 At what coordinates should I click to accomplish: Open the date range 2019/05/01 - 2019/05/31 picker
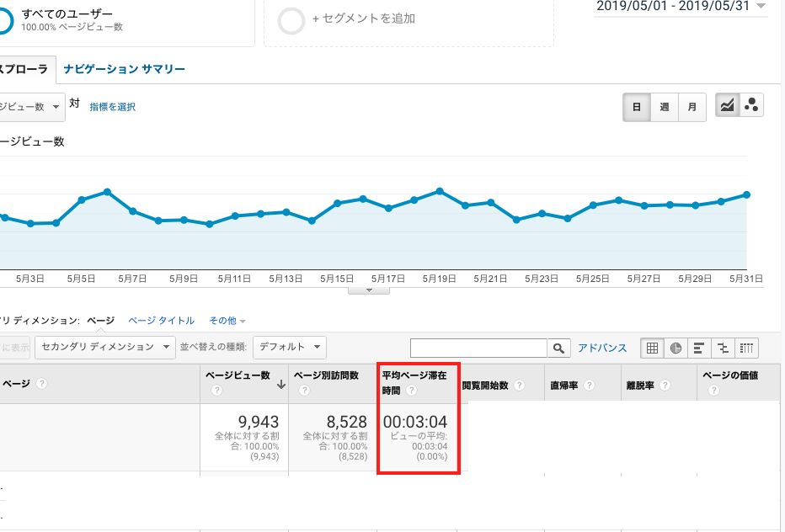(681, 7)
